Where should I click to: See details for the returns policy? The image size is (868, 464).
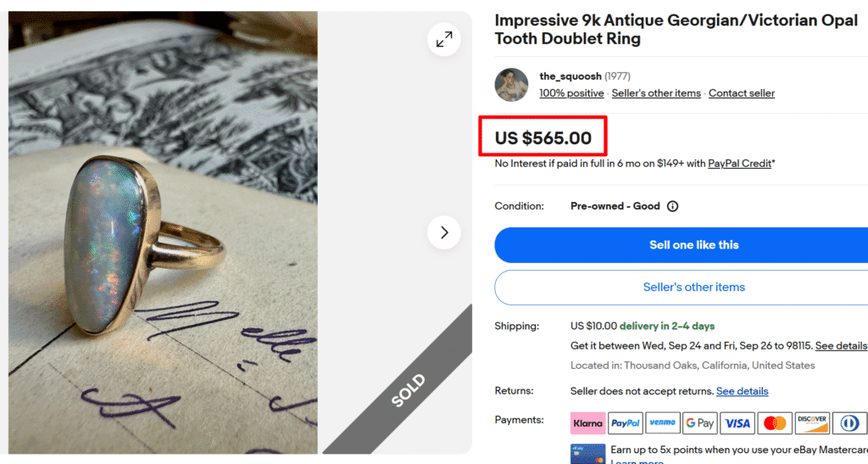pos(742,391)
